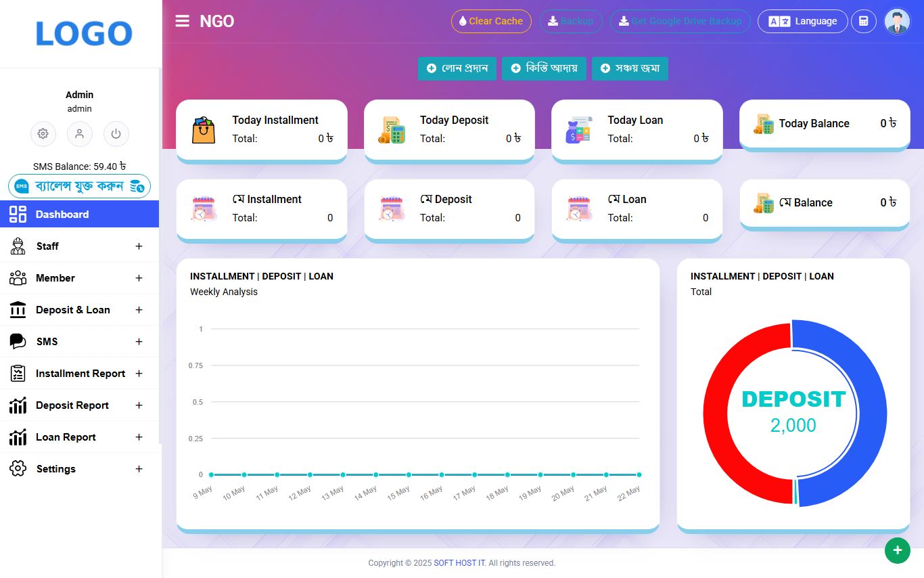
Task: Open the SMS menu item
Action: (x=79, y=342)
